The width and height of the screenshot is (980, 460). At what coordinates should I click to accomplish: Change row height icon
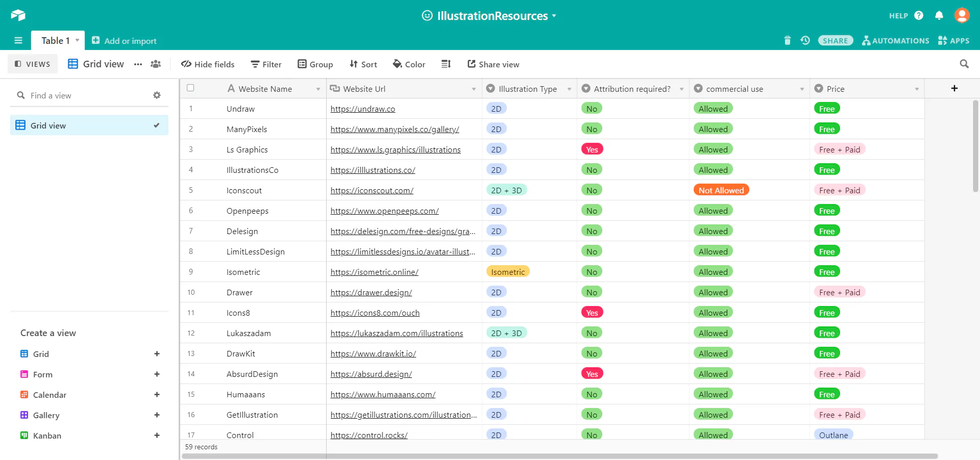(x=446, y=64)
